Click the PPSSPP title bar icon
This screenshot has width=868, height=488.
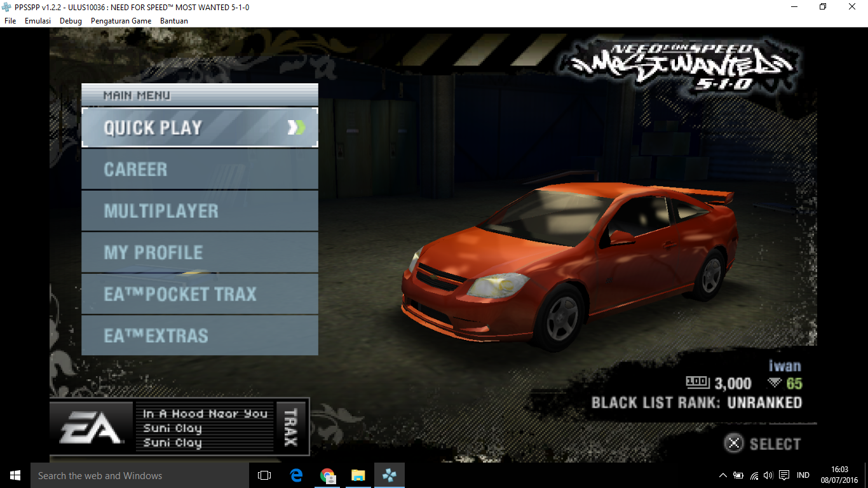7,6
